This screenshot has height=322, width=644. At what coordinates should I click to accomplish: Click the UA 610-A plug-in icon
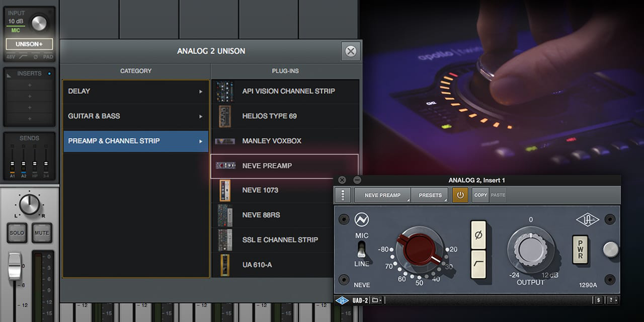225,265
